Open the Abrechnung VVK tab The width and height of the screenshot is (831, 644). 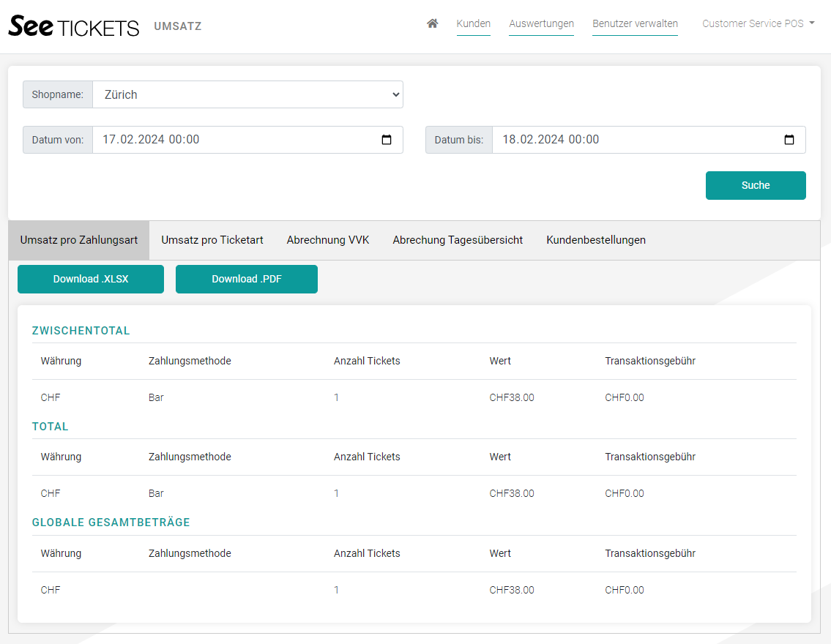[x=328, y=240]
